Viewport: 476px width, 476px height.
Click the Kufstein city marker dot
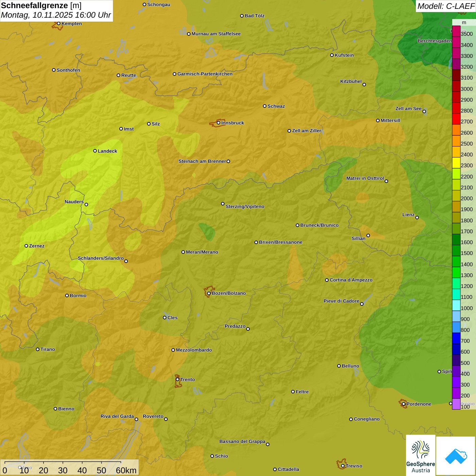pyautogui.click(x=332, y=55)
